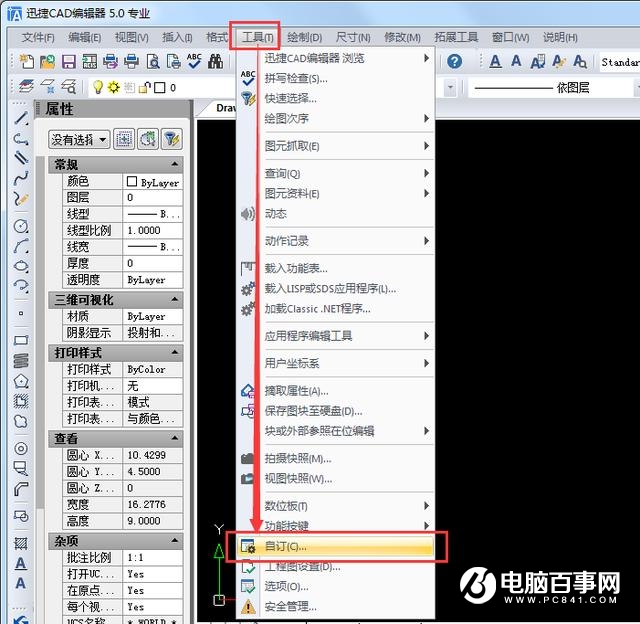The height and width of the screenshot is (624, 640).
Task: Click the underlined A text style icon
Action: click(495, 62)
